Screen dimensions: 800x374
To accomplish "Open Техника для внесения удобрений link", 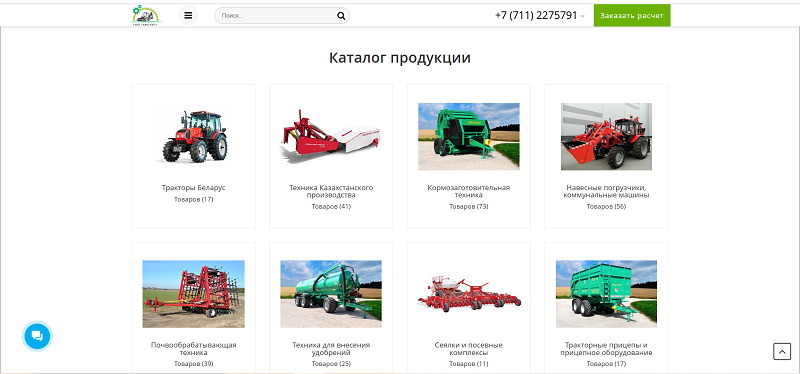I will click(x=331, y=348).
